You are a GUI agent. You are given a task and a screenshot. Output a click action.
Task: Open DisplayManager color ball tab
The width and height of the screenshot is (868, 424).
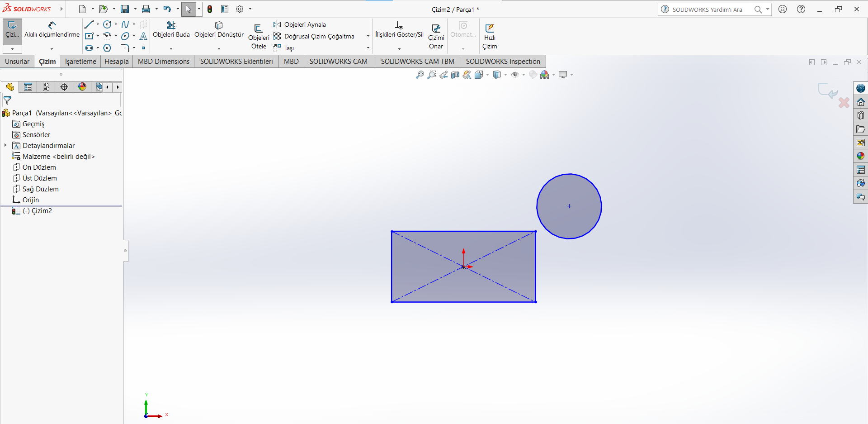point(82,87)
